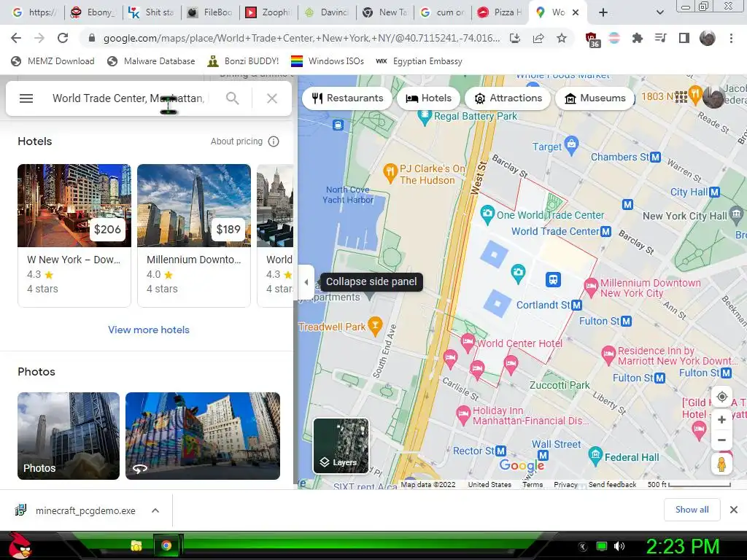Image resolution: width=747 pixels, height=560 pixels.
Task: Click Send feedback on map footer
Action: (612, 484)
